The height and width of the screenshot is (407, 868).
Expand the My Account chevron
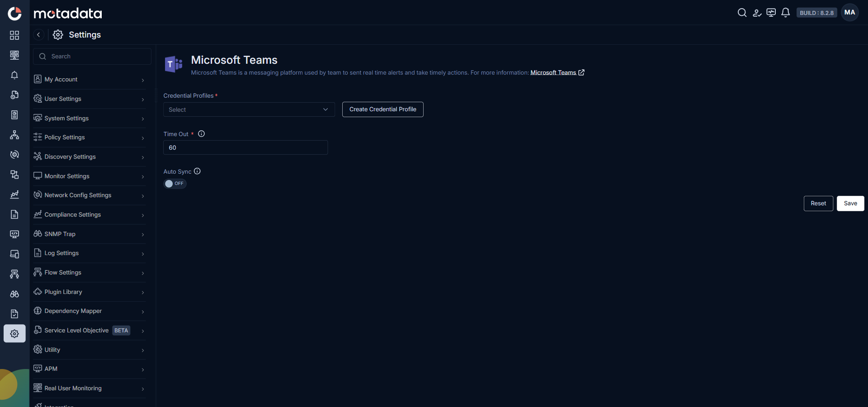point(143,80)
